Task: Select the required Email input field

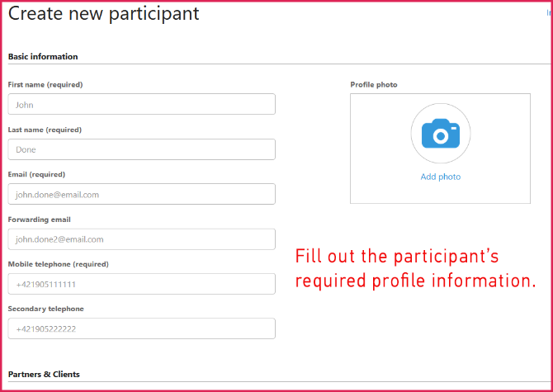Action: (141, 194)
